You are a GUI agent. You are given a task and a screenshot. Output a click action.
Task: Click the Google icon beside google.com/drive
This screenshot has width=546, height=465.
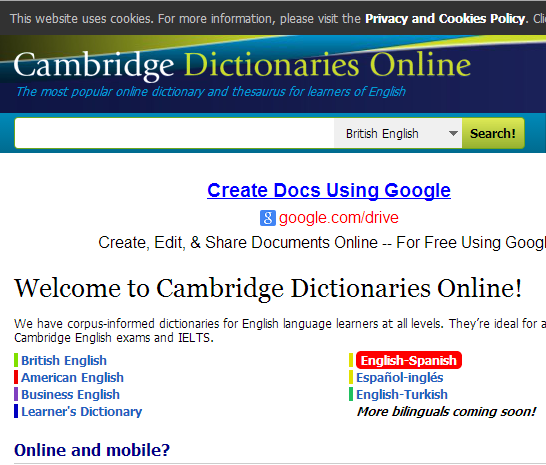pos(267,218)
